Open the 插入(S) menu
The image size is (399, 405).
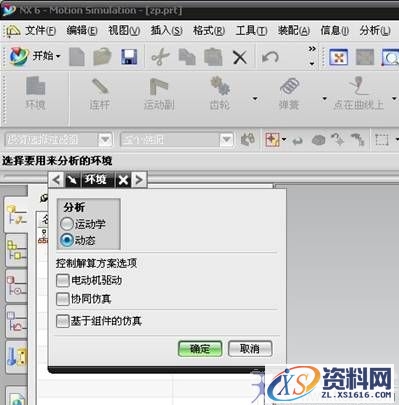tap(166, 31)
